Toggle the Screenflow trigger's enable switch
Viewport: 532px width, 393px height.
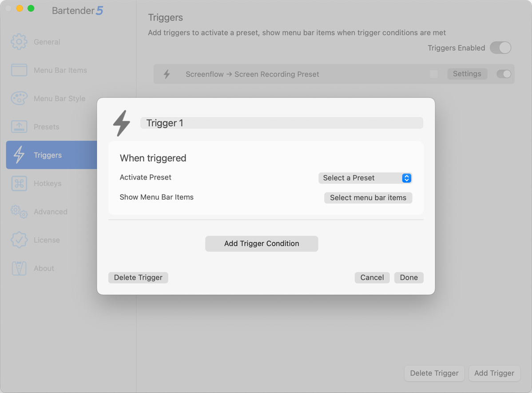point(504,74)
